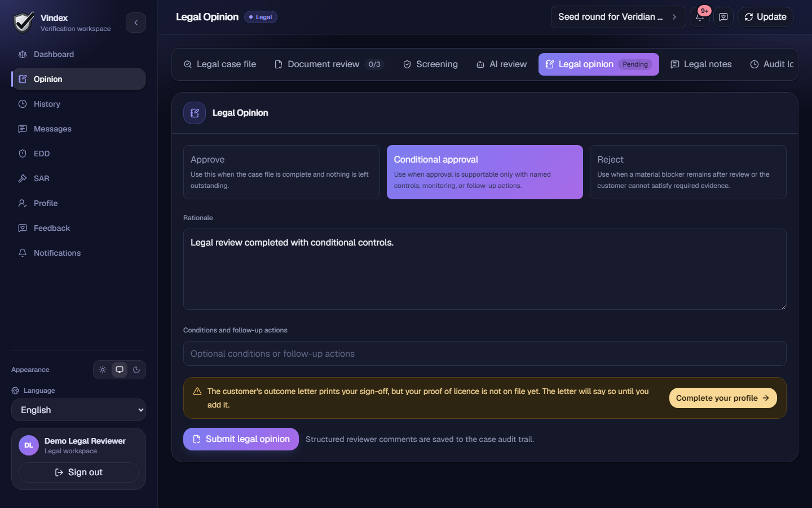Screen dimensions: 812x508
Task: Select the Legal opinion Pending tab
Action: 599,64
